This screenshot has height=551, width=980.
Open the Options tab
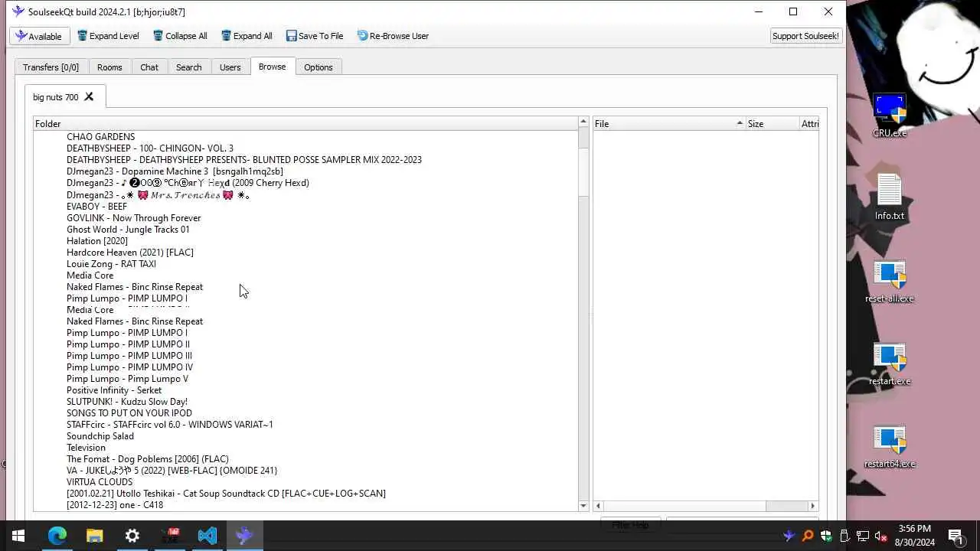(318, 67)
